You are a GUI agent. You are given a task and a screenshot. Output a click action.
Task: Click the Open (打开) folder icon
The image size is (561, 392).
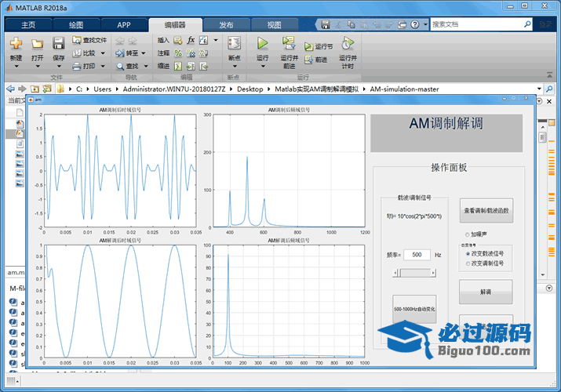37,43
